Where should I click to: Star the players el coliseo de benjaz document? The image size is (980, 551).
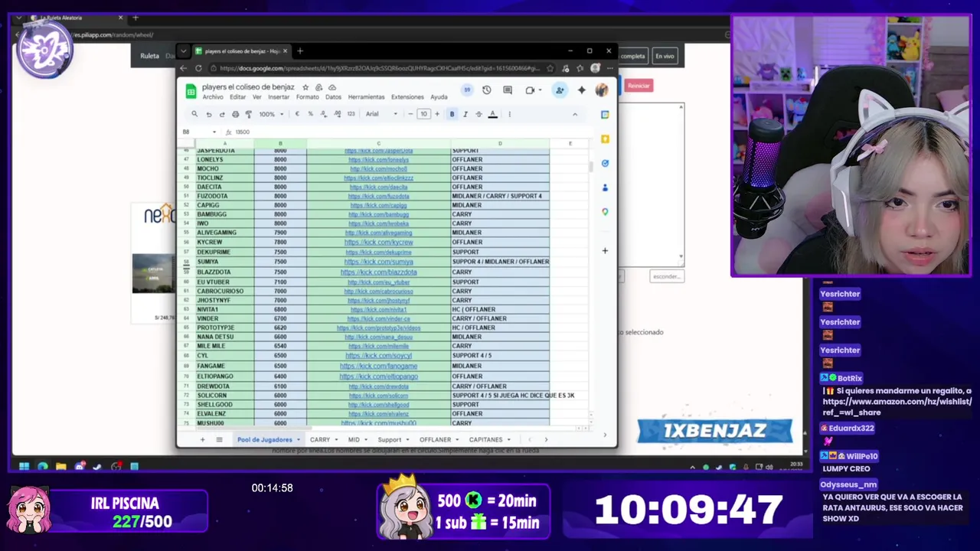305,87
